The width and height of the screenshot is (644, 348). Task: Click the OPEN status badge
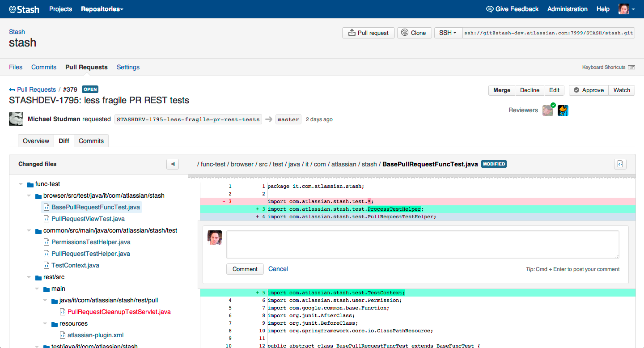90,89
